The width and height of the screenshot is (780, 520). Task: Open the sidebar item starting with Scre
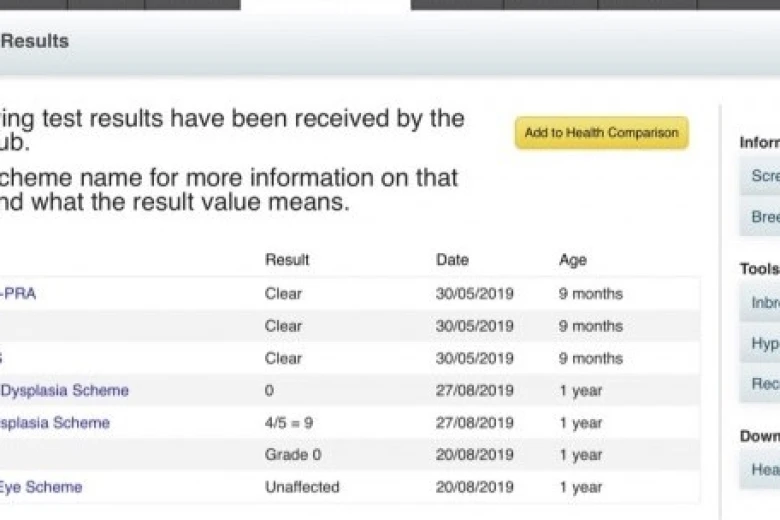coord(760,176)
